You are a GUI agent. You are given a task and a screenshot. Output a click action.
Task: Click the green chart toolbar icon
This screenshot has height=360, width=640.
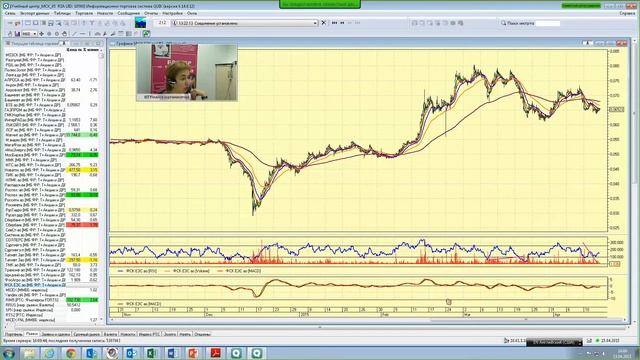tap(146, 33)
